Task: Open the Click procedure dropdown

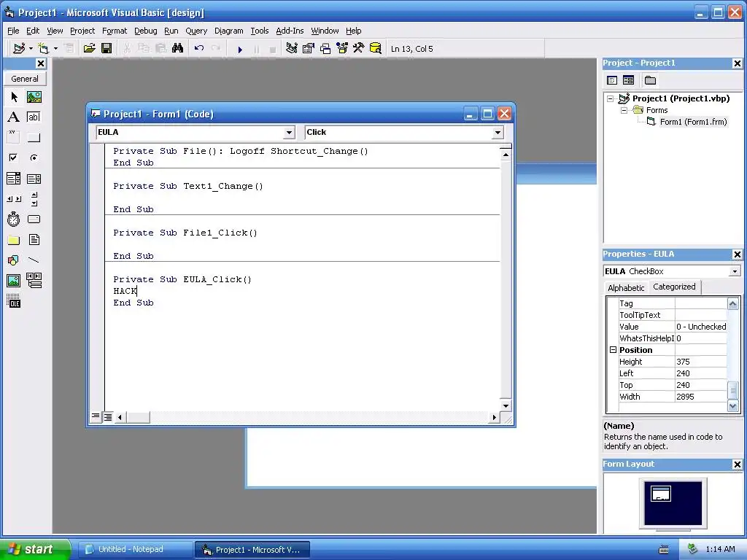Action: tap(498, 133)
